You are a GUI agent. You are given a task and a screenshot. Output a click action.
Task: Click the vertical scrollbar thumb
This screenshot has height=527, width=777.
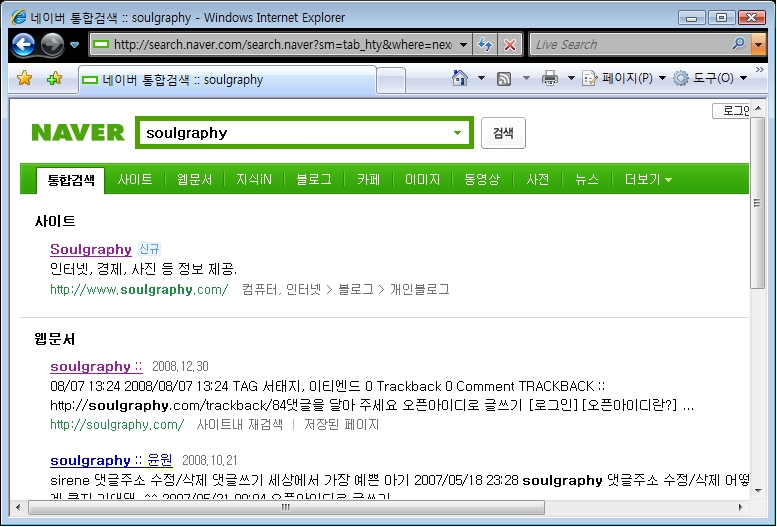(x=758, y=202)
